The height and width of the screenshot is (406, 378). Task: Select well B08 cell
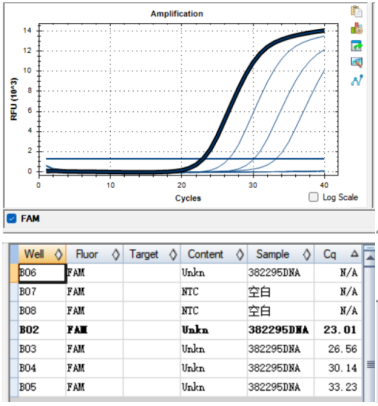[42, 311]
